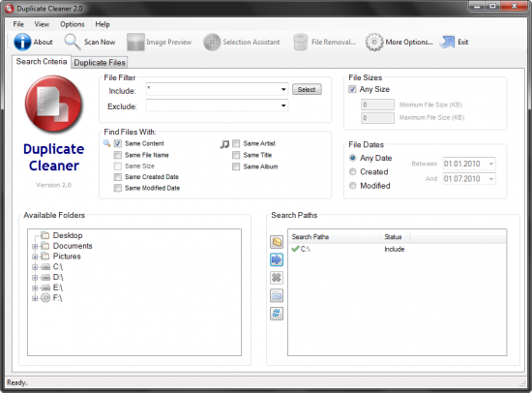Refresh folder list with refresh icon
Image resolution: width=532 pixels, height=393 pixels.
[x=277, y=314]
